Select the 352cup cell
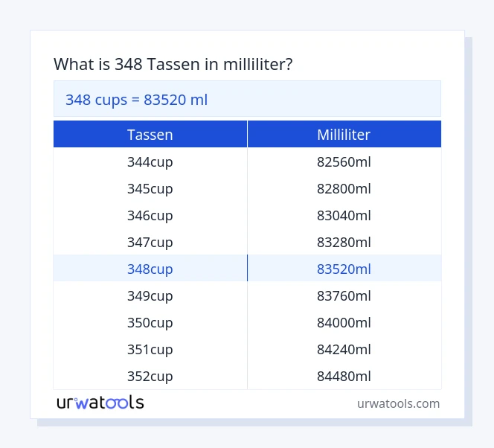The height and width of the screenshot is (448, 494). 150,376
